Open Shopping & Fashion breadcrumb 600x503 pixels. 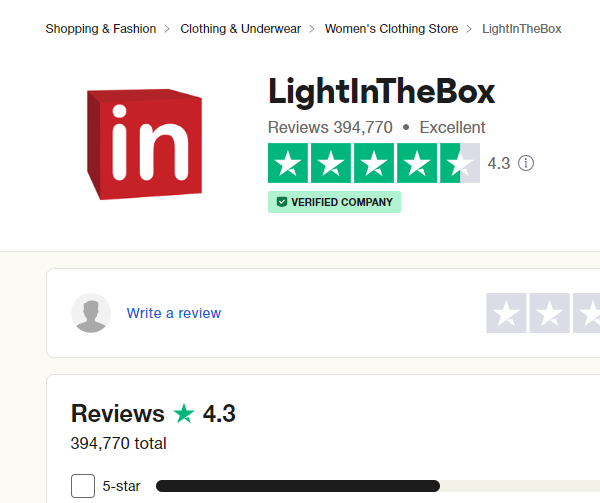point(101,29)
